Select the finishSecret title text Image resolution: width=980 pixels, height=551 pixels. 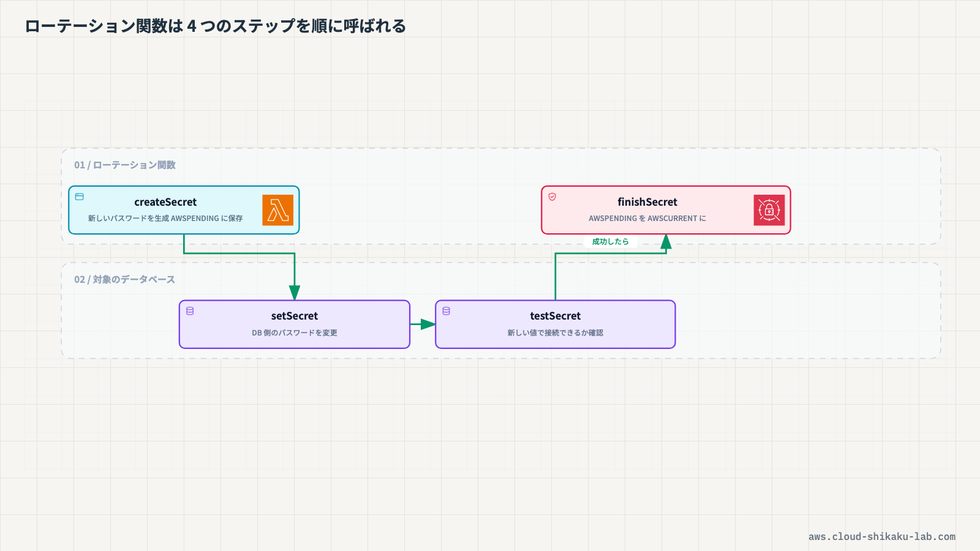click(x=647, y=202)
